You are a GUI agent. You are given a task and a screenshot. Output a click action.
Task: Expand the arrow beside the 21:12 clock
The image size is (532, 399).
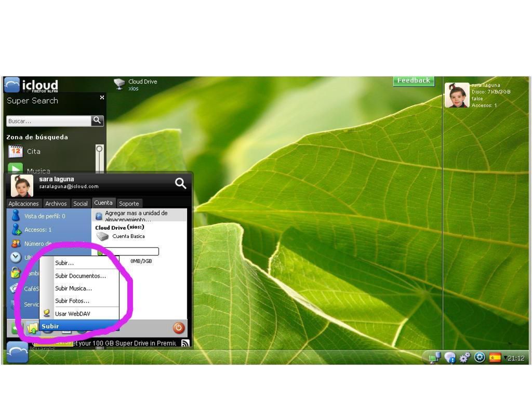click(x=505, y=357)
